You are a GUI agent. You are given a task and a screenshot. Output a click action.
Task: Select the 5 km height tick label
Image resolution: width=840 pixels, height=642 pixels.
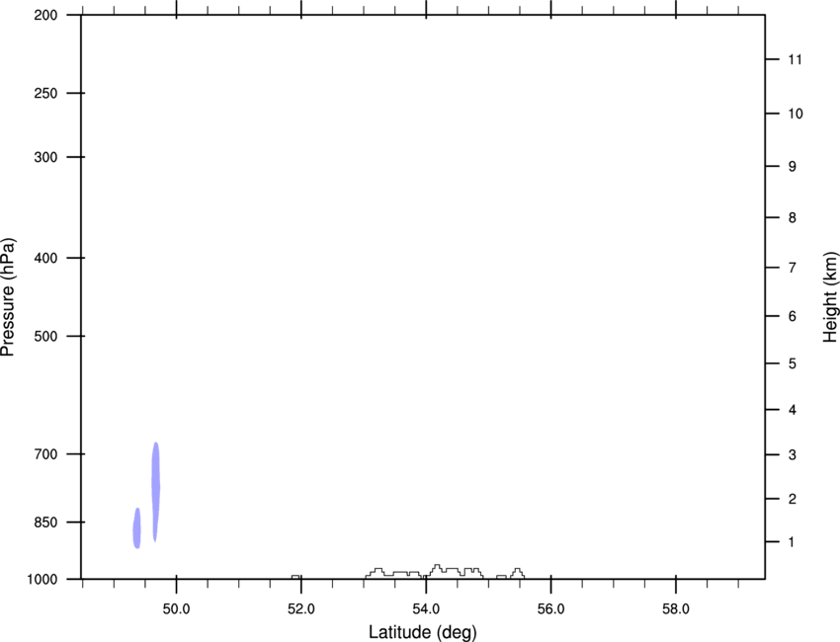click(x=792, y=364)
